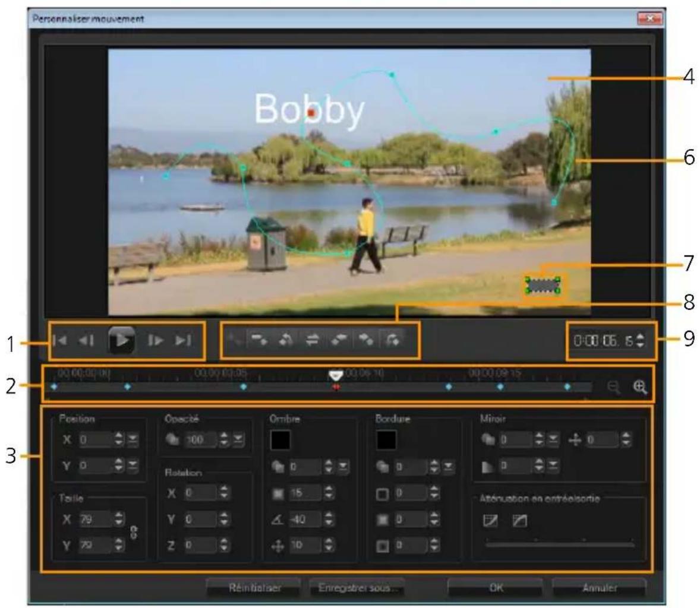Enable fade-in under Atténuation en entrée/sortie
The image size is (700, 608).
[490, 521]
